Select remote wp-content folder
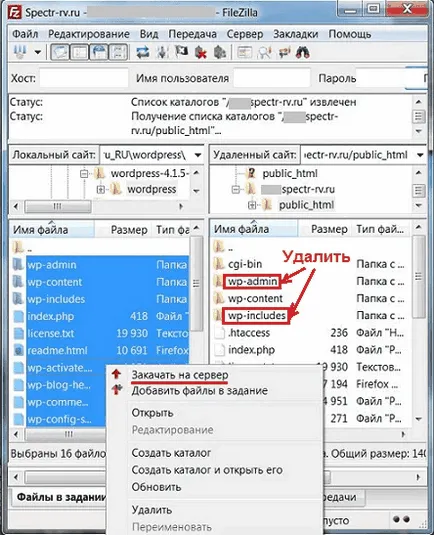Image resolution: width=434 pixels, height=535 pixels. point(255,299)
